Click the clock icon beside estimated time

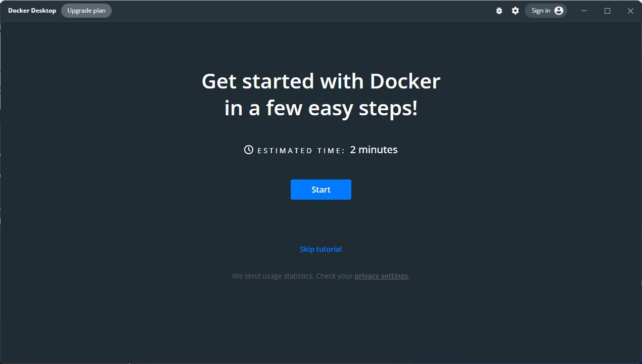tap(248, 149)
